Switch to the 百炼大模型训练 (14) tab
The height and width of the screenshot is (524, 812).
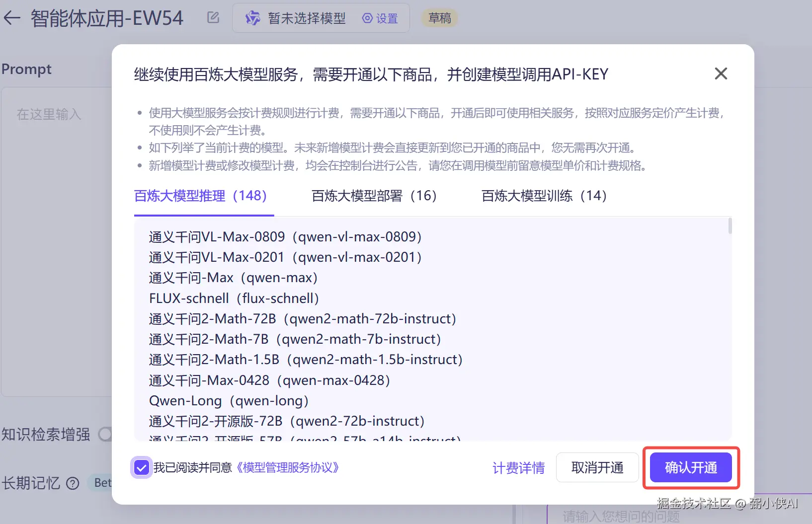click(544, 196)
